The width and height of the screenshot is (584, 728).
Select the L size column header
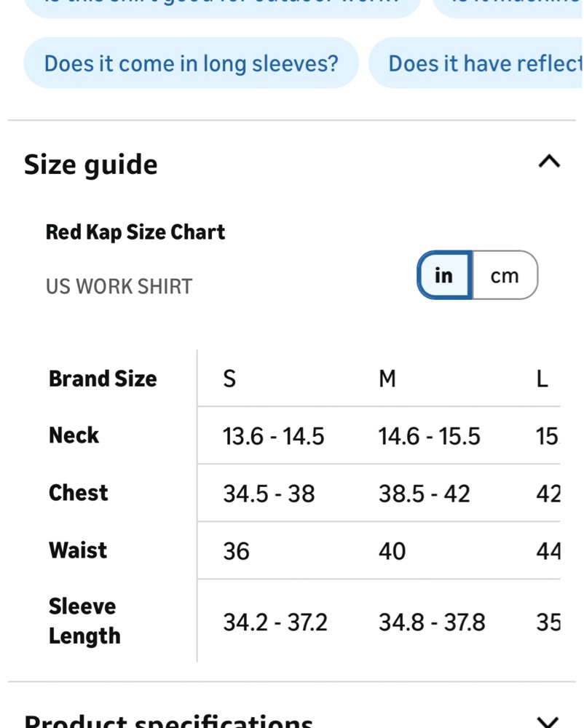coord(542,379)
